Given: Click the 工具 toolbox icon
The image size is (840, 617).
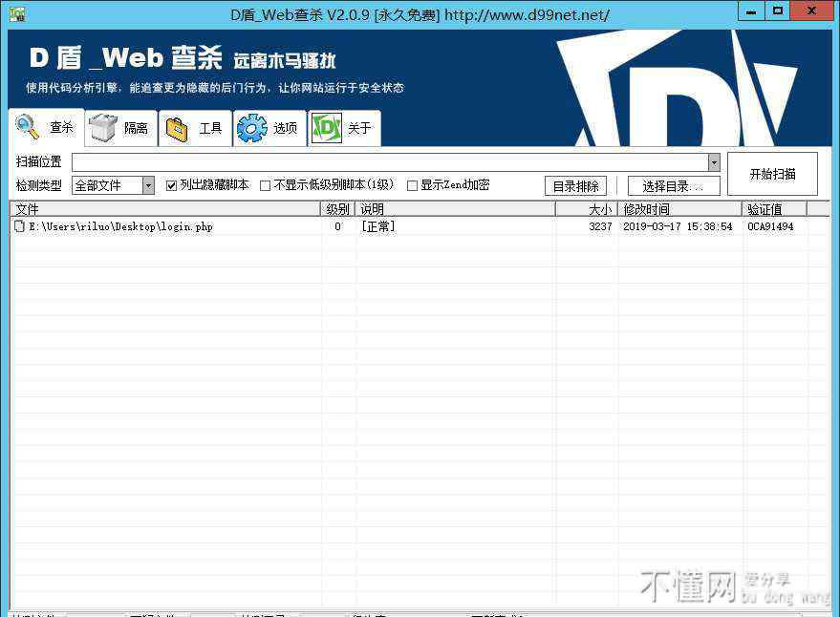Looking at the screenshot, I should click(177, 128).
